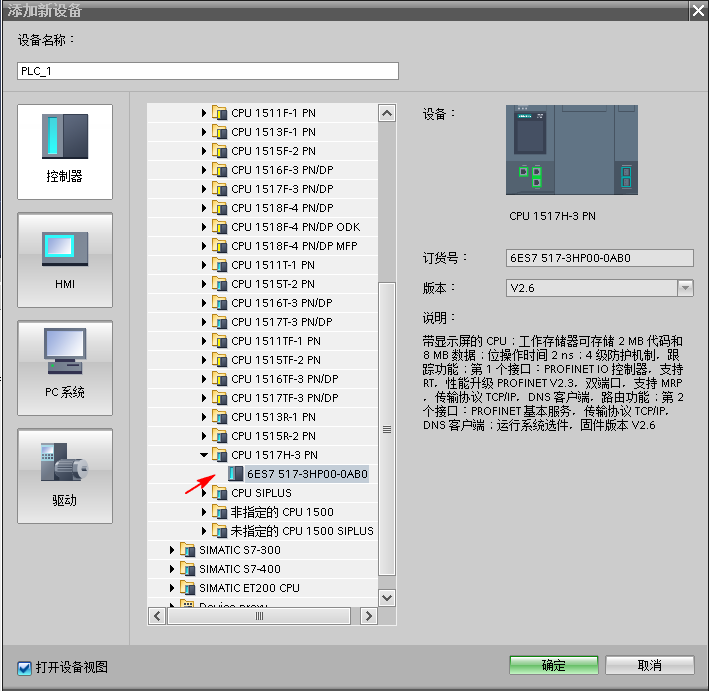Select the SIMATIC ET200 CPU tree label

(249, 588)
